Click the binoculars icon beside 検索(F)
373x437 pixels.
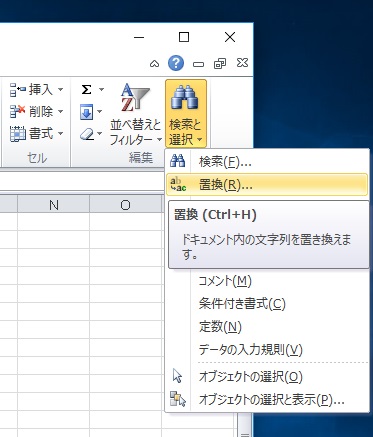point(178,161)
